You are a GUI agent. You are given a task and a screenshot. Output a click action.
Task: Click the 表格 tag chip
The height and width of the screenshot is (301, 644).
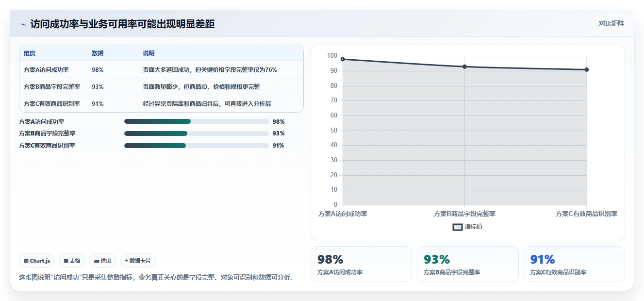pyautogui.click(x=72, y=261)
